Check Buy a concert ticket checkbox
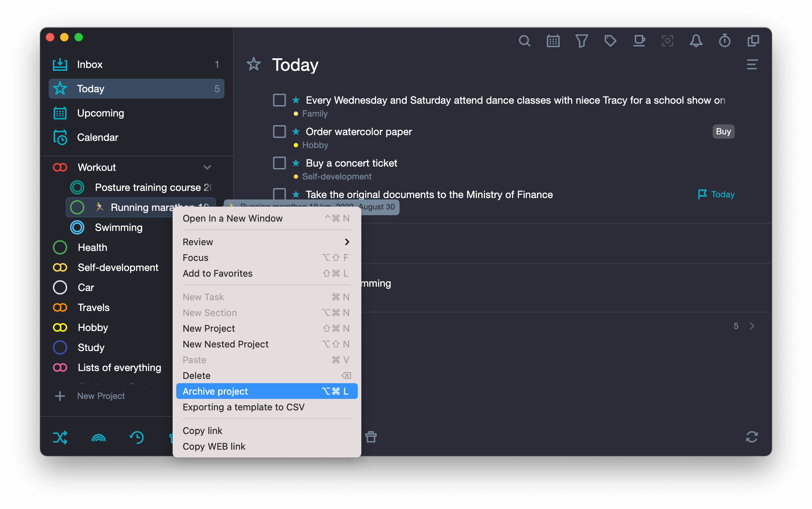 pyautogui.click(x=279, y=163)
